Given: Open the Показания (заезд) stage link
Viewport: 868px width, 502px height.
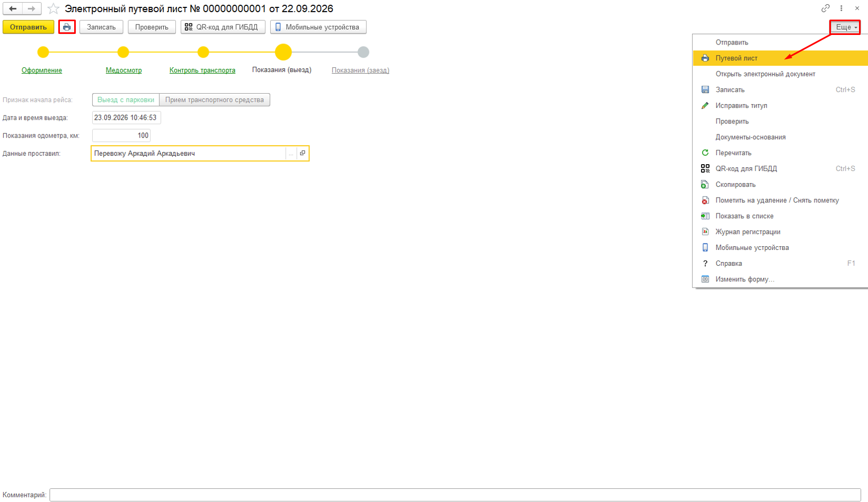Looking at the screenshot, I should click(360, 70).
